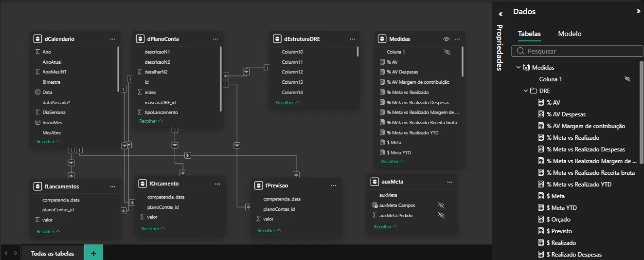Unhide Coluna 1 in Medidas table card
644x260 pixels.
click(x=447, y=52)
